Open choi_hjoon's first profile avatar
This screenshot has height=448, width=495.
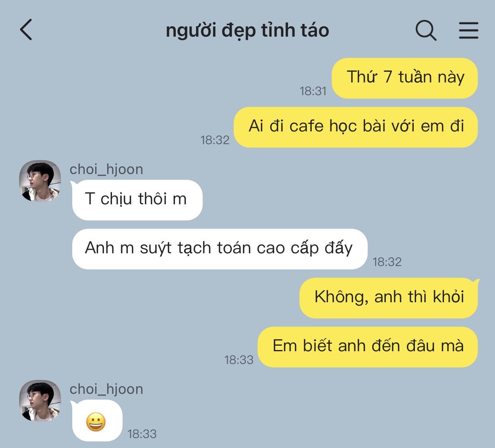point(40,181)
